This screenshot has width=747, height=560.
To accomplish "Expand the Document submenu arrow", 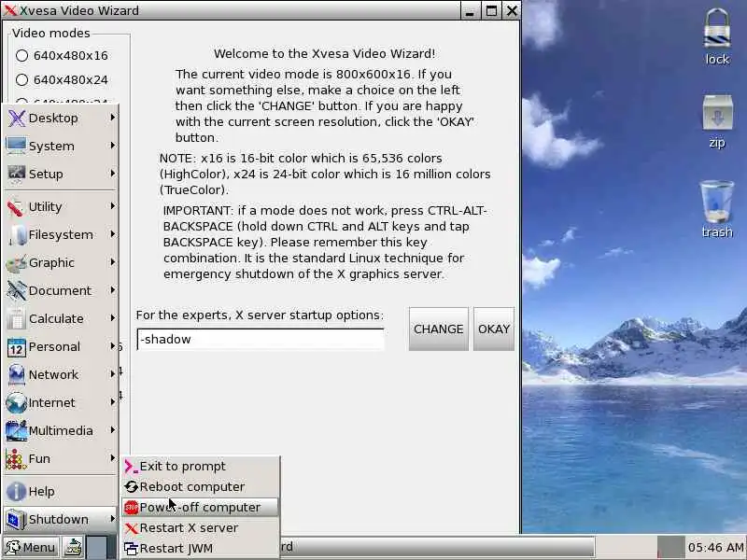I will pyautogui.click(x=112, y=290).
